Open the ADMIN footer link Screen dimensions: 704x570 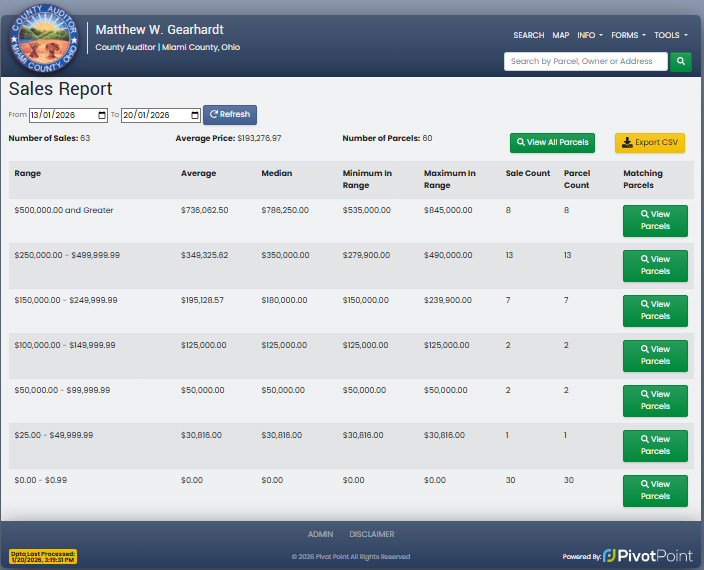pos(320,534)
